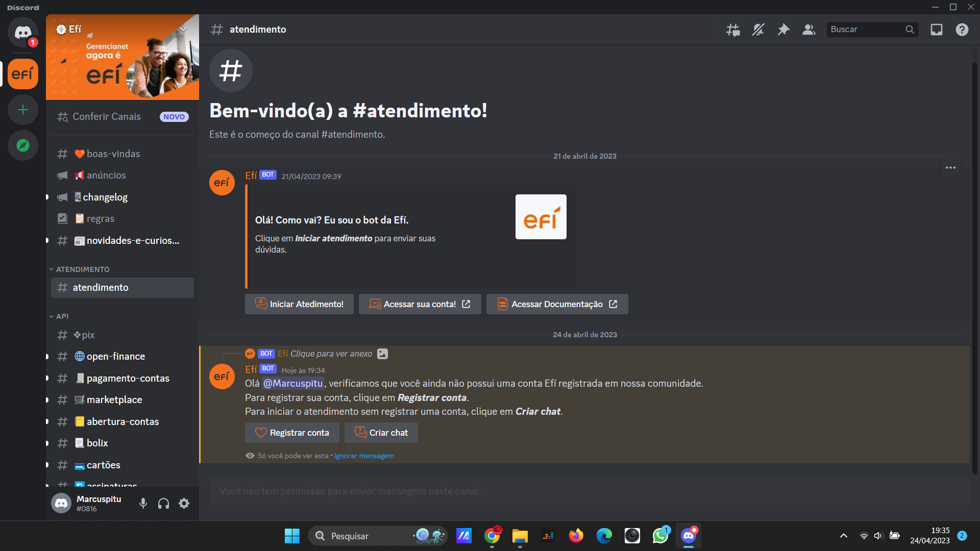Click Criar chat button
The width and height of the screenshot is (980, 551).
tap(381, 433)
